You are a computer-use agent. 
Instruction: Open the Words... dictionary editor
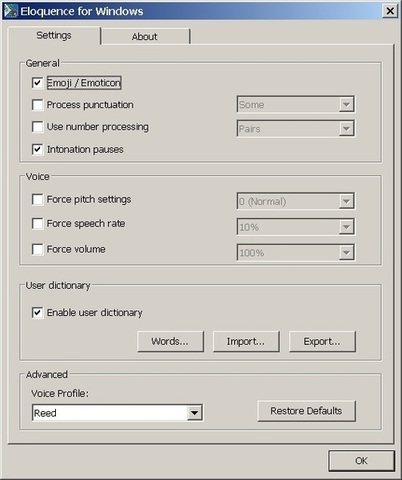coord(170,341)
